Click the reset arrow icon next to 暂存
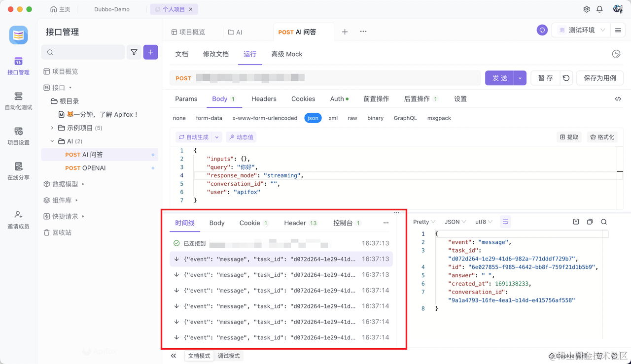 tap(566, 78)
